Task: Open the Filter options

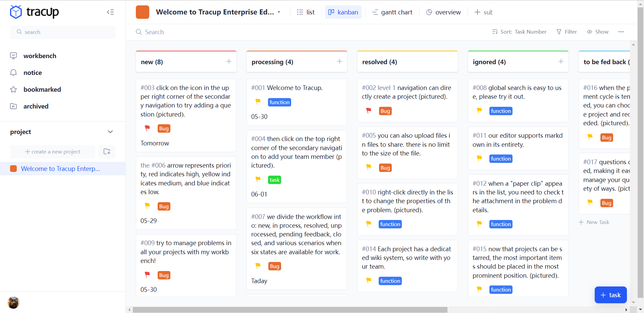Action: point(567,32)
